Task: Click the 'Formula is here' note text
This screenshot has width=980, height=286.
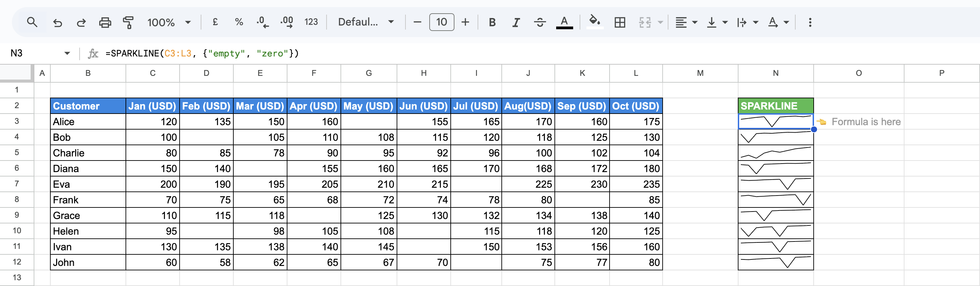Action: tap(866, 122)
